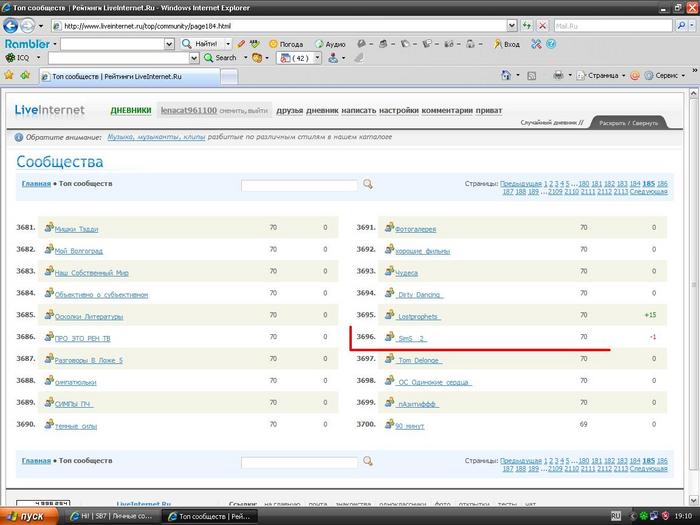Click Случайный дневник link
Viewport: 700px width, 525px height.
pyautogui.click(x=552, y=122)
